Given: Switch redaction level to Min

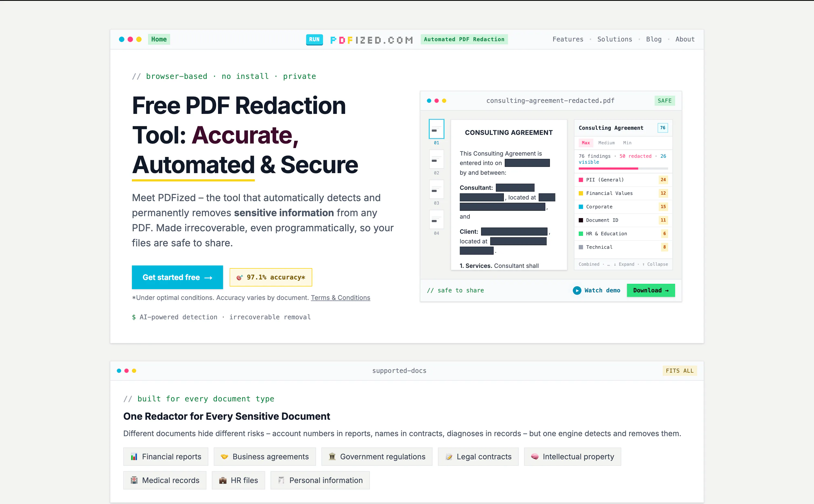Looking at the screenshot, I should click(627, 143).
